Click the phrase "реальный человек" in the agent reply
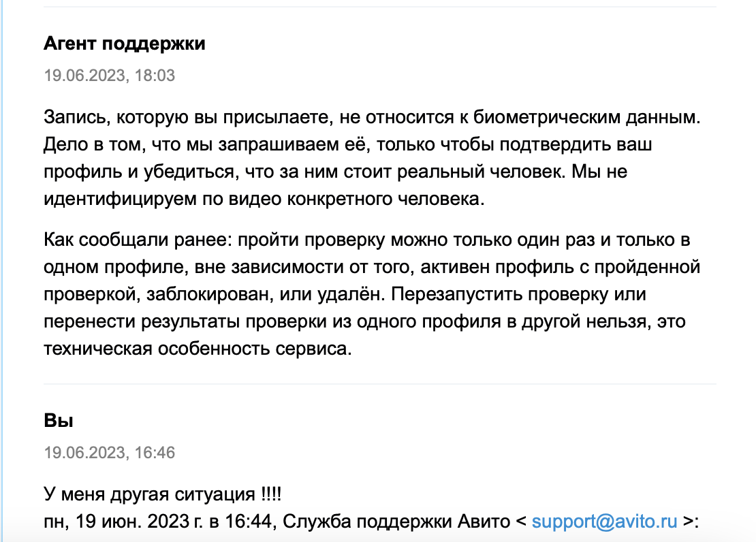Viewport: 756px width, 542px height. [481, 172]
